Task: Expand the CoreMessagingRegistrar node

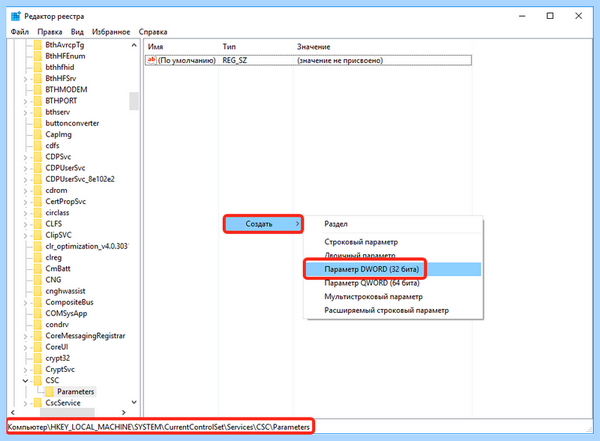Action: [25, 336]
